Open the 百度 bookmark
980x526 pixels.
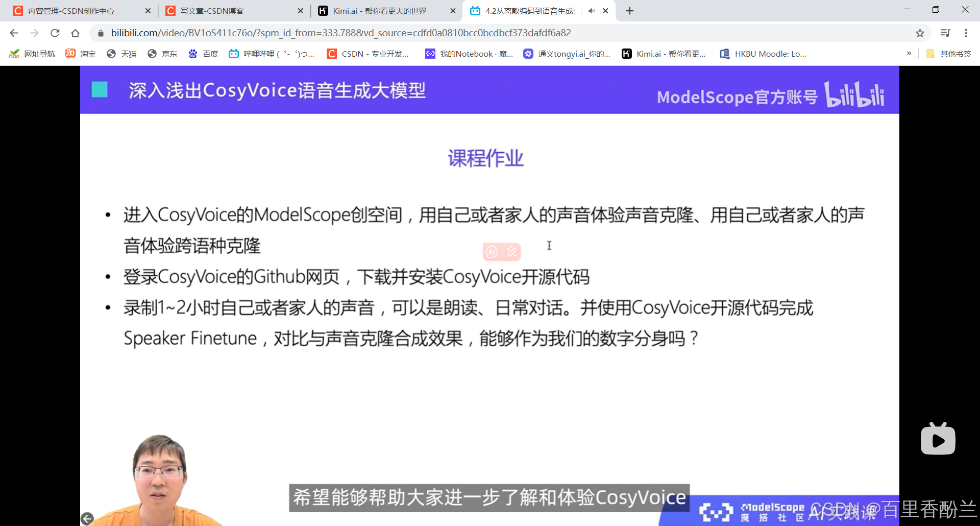203,54
